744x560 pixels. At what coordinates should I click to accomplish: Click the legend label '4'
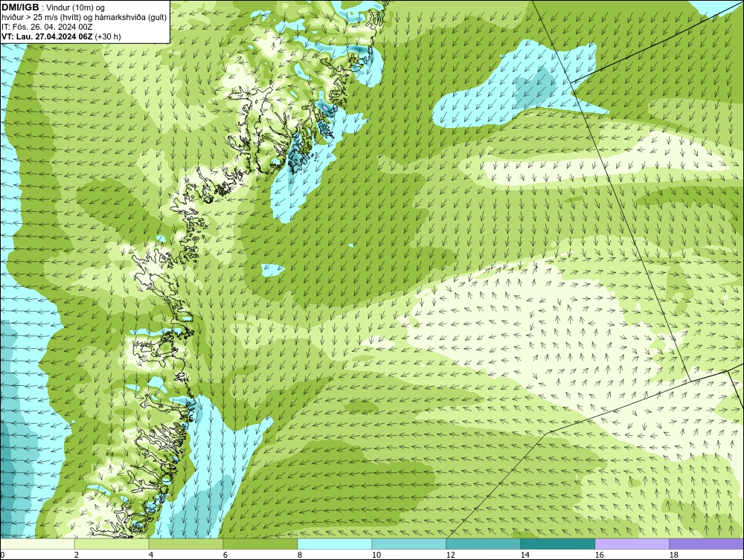click(x=151, y=555)
